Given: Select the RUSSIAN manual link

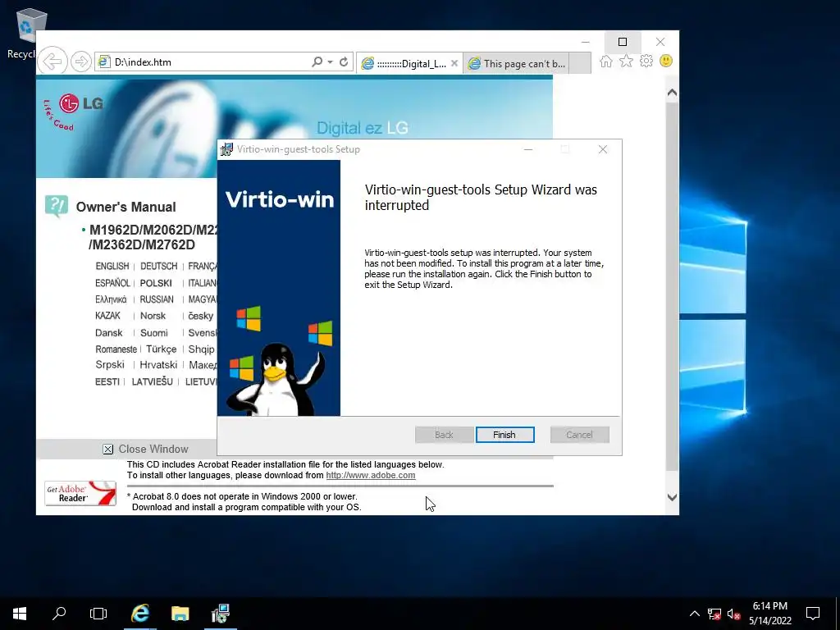Looking at the screenshot, I should click(x=157, y=299).
